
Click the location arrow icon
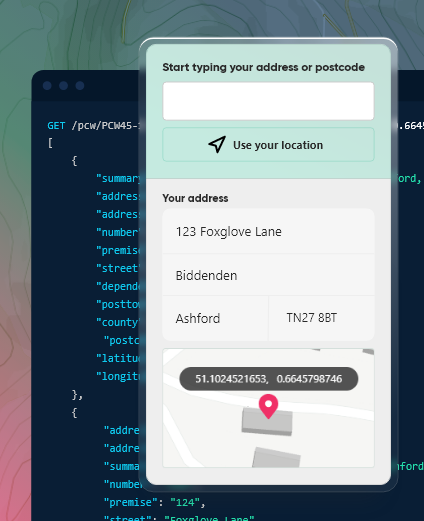[x=217, y=144]
